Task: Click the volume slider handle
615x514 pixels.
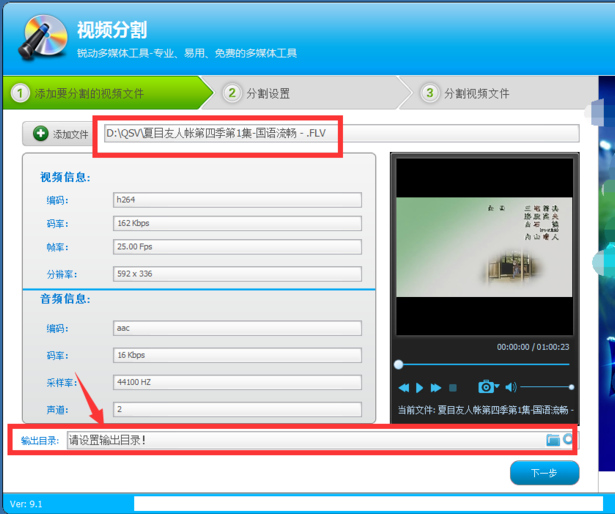Action: 571,387
